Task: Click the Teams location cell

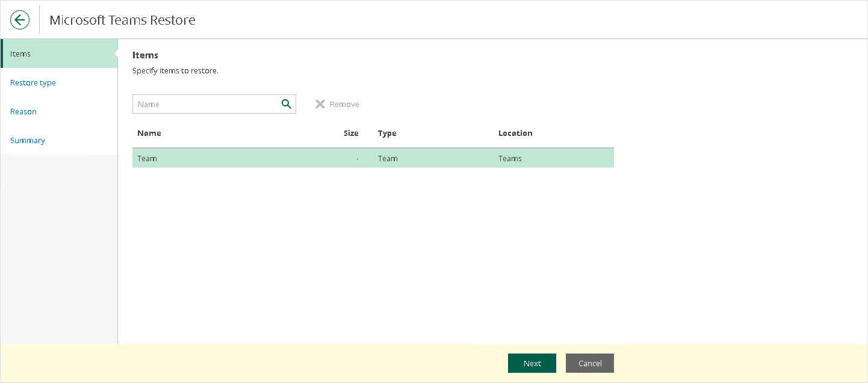Action: pos(510,159)
